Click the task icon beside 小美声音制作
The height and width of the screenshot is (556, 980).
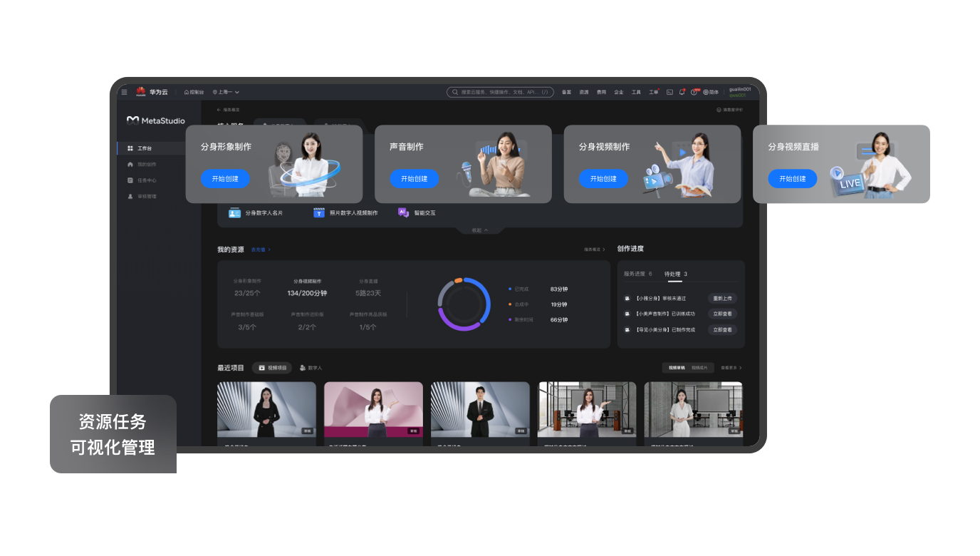(x=627, y=314)
